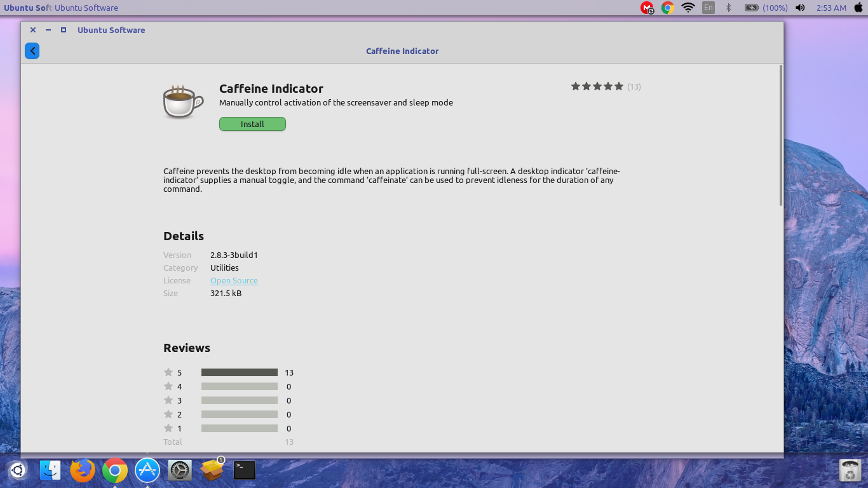The image size is (868, 488).
Task: Click version value 2.8.3-3build1
Action: pos(234,255)
